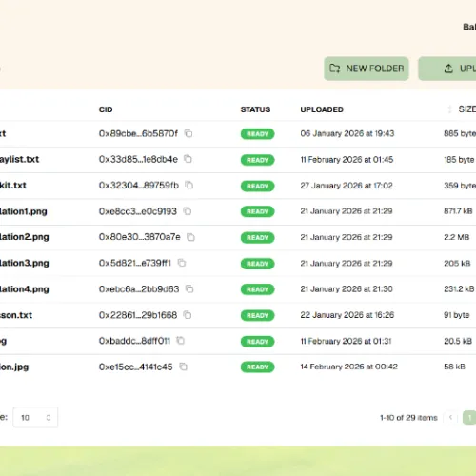Copy the CID 0xe15cc...4141c45
Screen dimensions: 476x476
click(183, 367)
